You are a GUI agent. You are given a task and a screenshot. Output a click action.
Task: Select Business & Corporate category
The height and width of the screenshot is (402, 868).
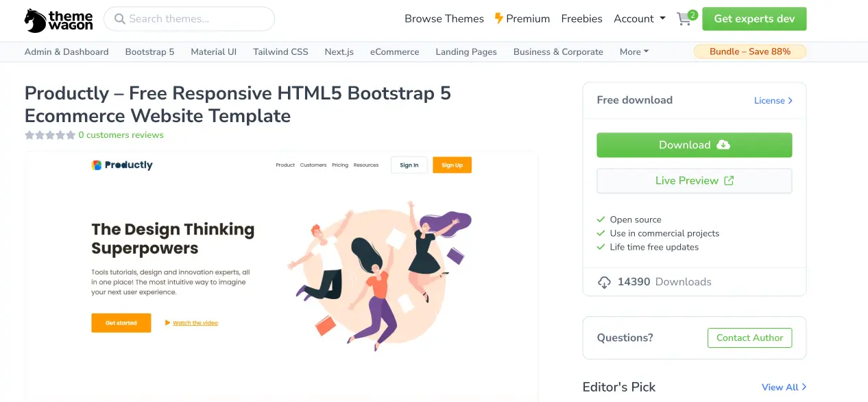point(558,51)
